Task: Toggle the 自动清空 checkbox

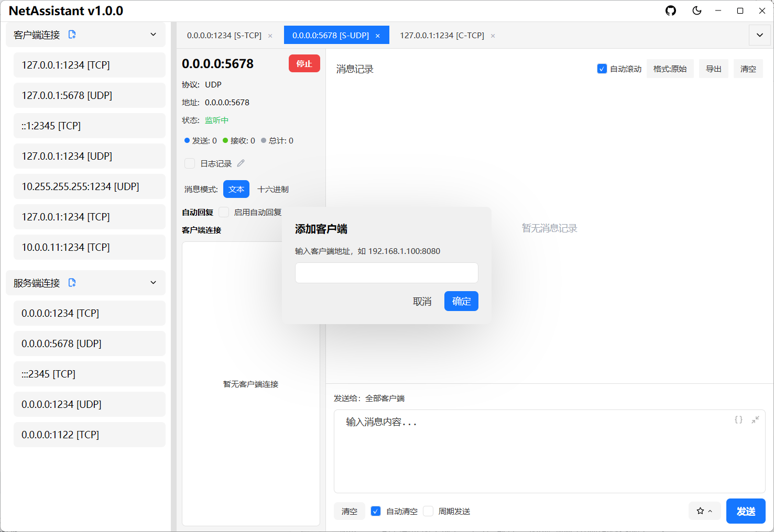Action: tap(376, 511)
